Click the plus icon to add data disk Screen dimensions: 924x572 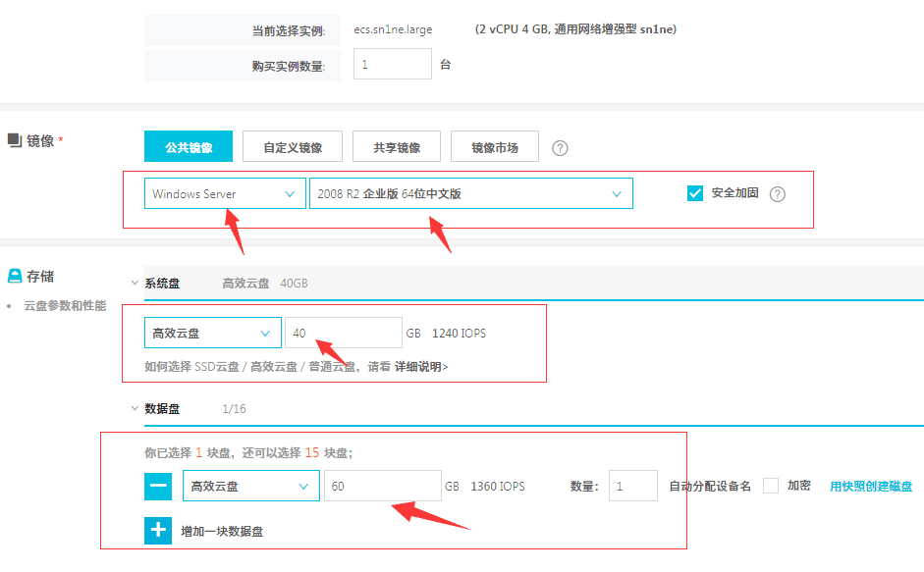coord(159,531)
